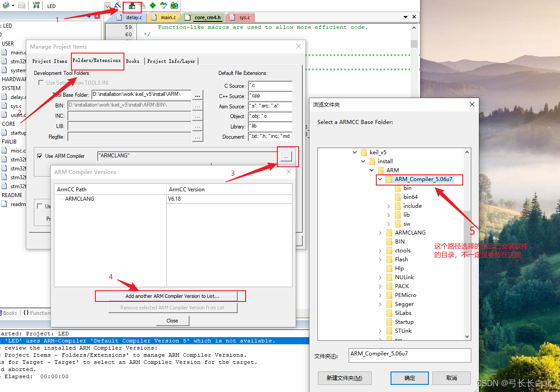Screen dimensions: 560x392
Task: Click the Library extension field
Action: [x=270, y=126]
